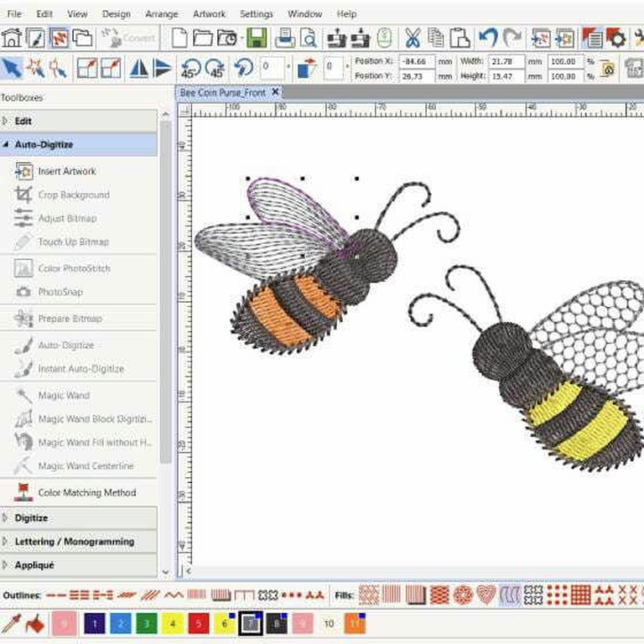Screen dimensions: 644x644
Task: Open the Artwork menu
Action: click(x=209, y=14)
